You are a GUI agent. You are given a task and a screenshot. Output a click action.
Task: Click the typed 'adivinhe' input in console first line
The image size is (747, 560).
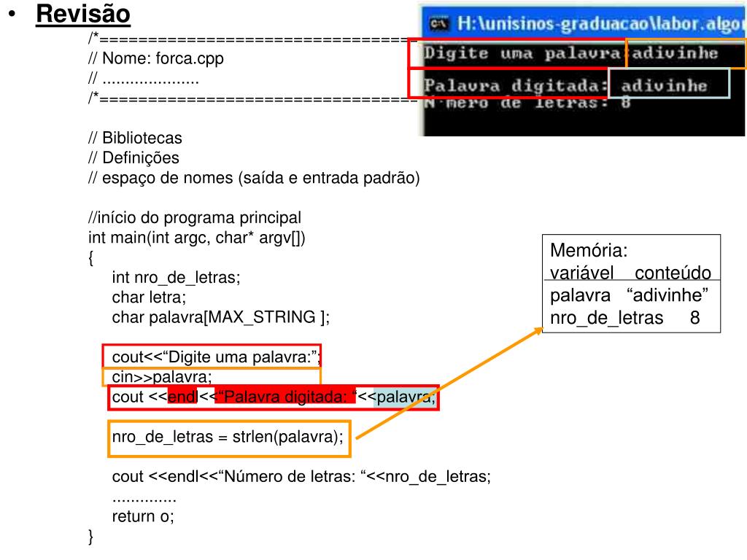click(x=675, y=52)
